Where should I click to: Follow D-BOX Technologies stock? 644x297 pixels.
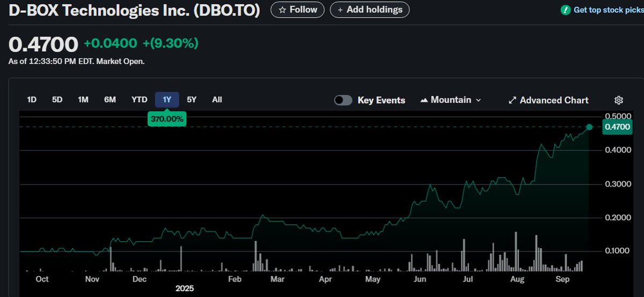pos(298,10)
